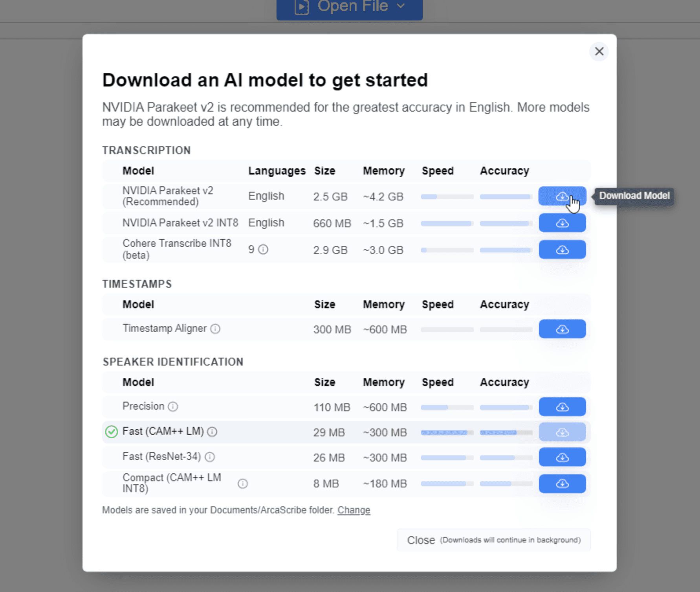Open Fast (ResNet-34) info icon
Image resolution: width=700 pixels, height=592 pixels.
[210, 457]
